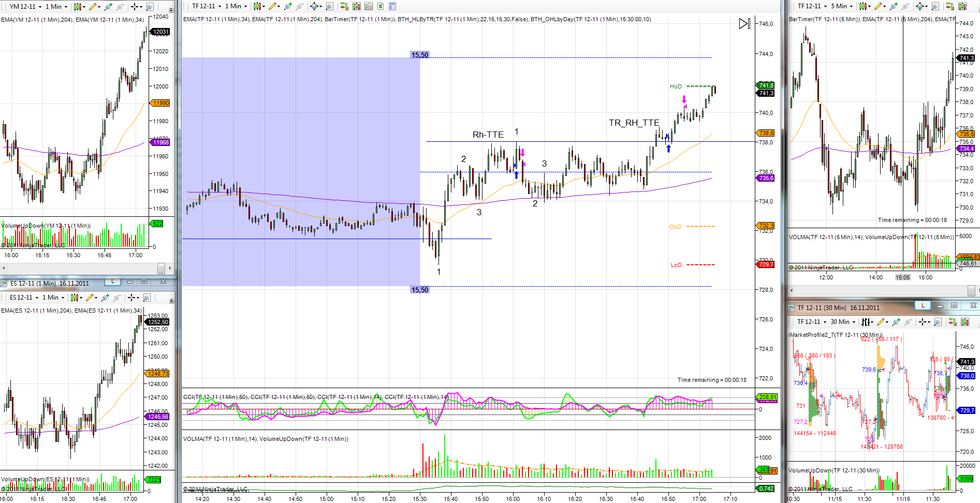This screenshot has height=503, width=980.
Task: Open the 5 Min interval dropdown
Action: click(842, 6)
